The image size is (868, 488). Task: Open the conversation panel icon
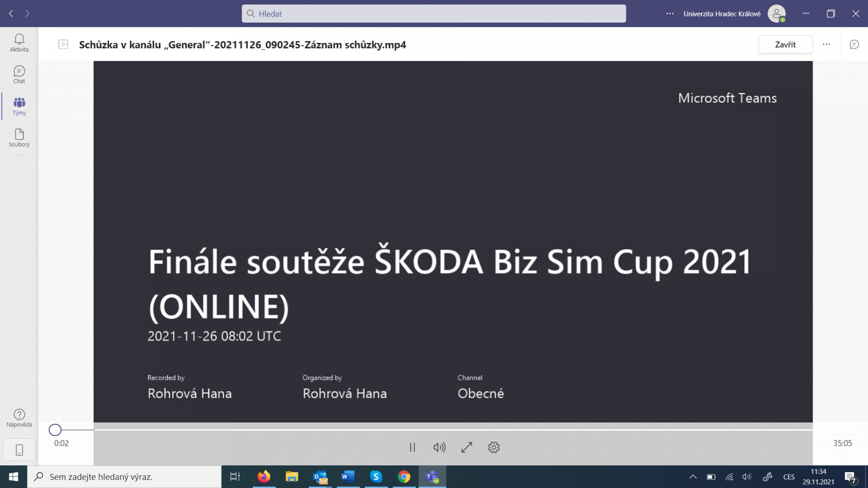(854, 44)
